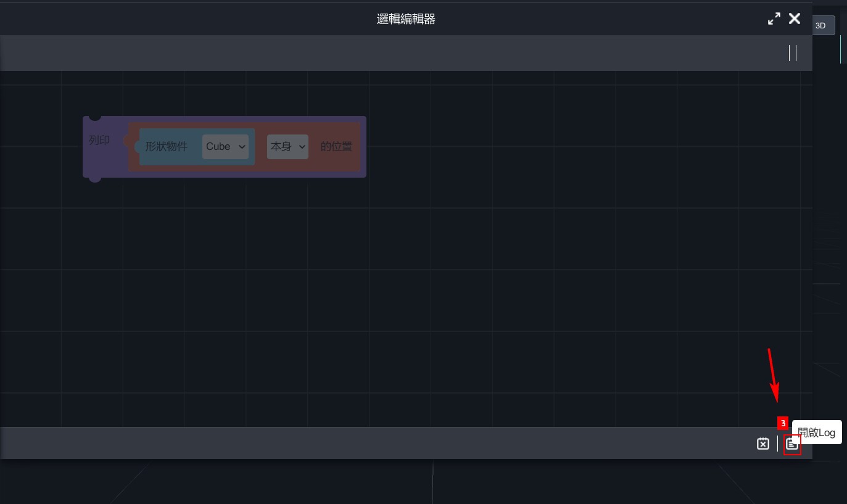Click the teal scrollbar at right edge
The width and height of the screenshot is (847, 504).
tap(841, 49)
